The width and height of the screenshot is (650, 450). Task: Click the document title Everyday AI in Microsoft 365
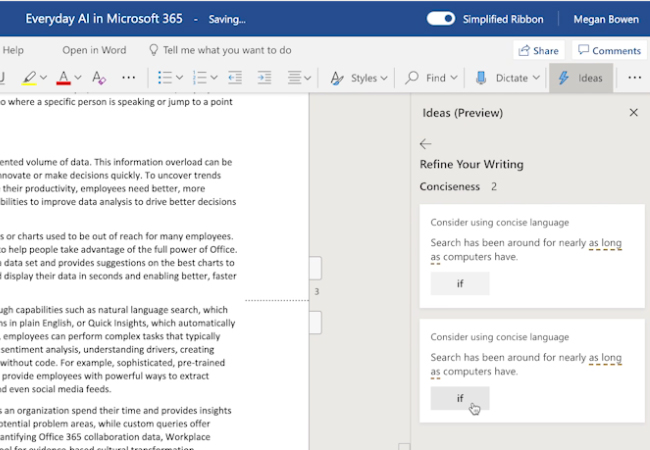click(104, 19)
